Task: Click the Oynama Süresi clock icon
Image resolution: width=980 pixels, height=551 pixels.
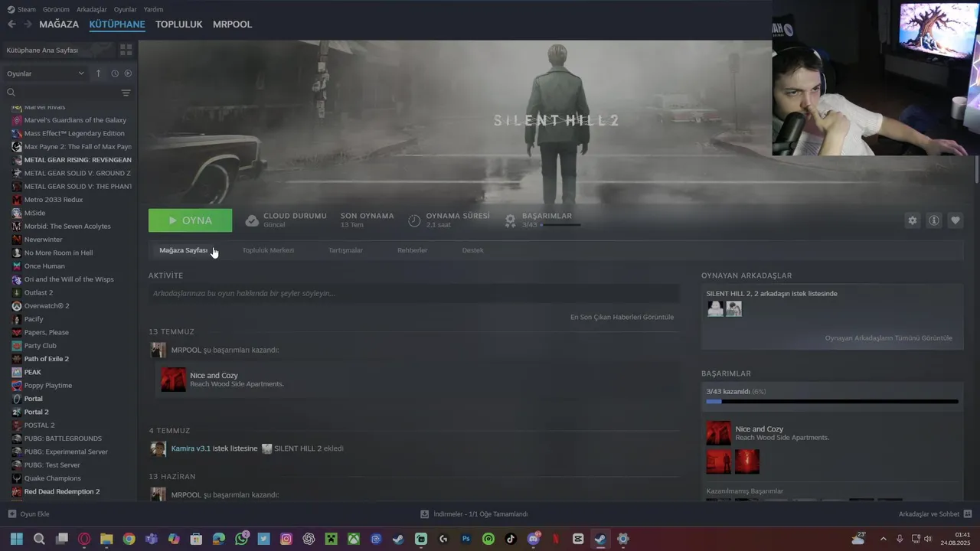Action: (x=414, y=220)
